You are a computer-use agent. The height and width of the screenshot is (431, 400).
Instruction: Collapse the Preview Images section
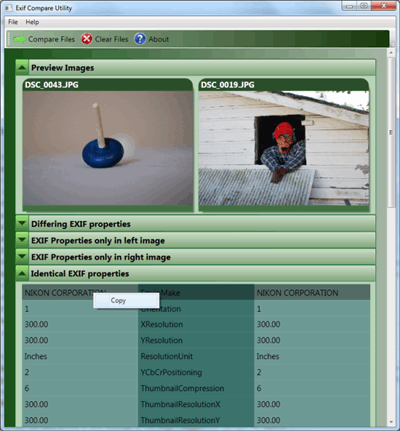pos(22,68)
